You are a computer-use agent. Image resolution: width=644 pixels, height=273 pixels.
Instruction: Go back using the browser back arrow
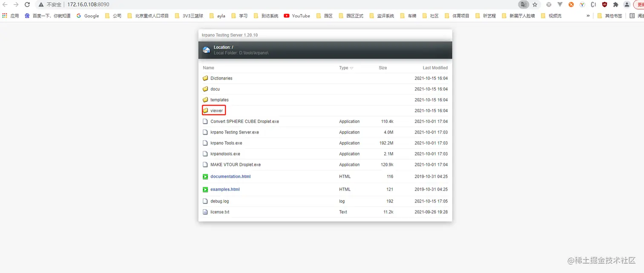5,5
